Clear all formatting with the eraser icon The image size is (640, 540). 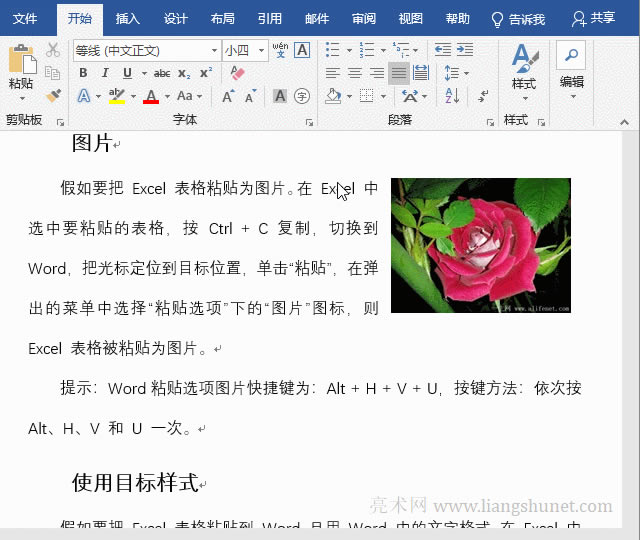tap(237, 73)
